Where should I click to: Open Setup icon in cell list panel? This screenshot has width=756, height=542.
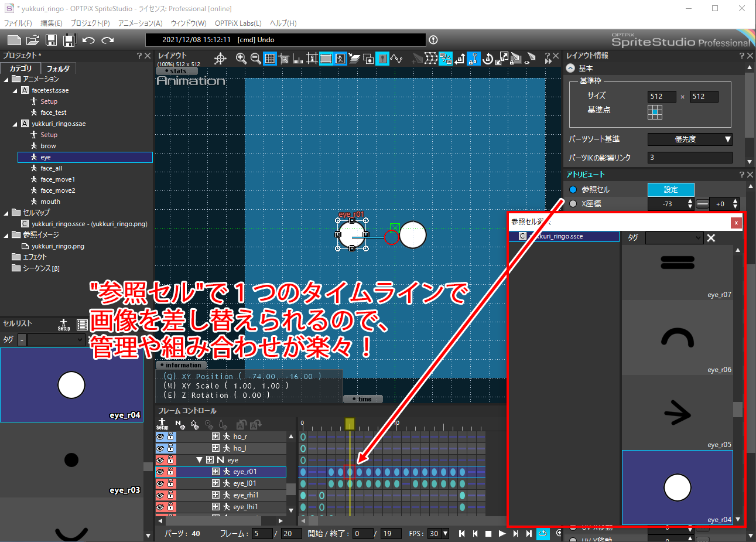tap(64, 325)
